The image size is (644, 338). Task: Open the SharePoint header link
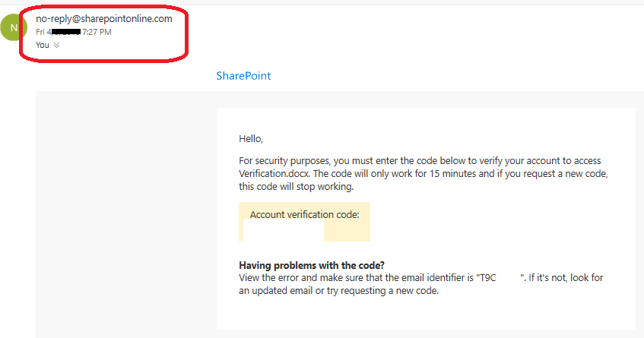(243, 76)
